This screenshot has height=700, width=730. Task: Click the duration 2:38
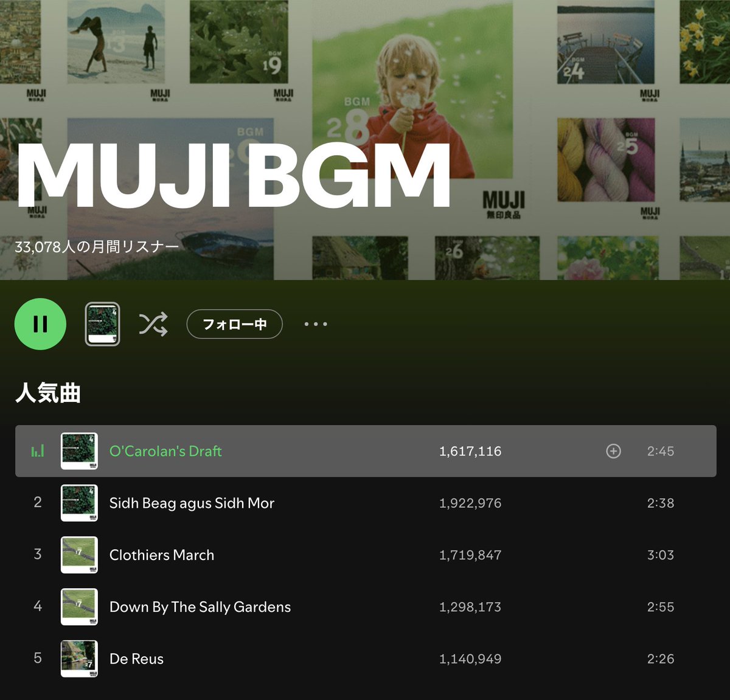pos(661,503)
